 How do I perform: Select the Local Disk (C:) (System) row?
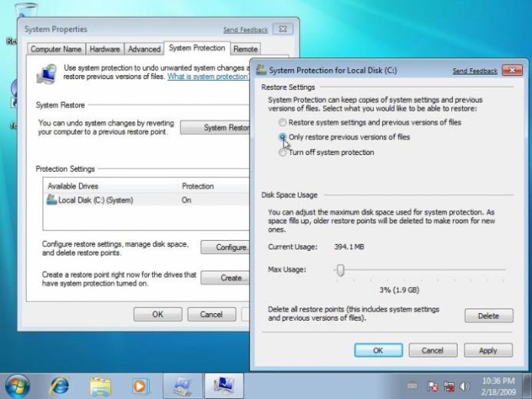coord(147,200)
